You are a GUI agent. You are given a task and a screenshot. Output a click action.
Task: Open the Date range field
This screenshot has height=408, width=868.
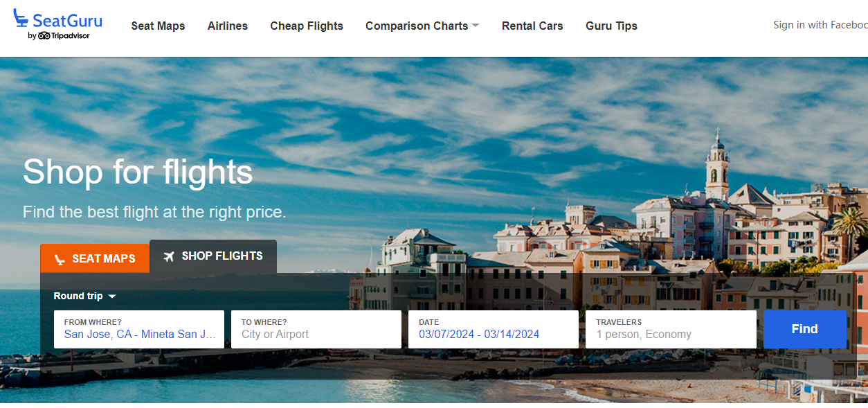tap(494, 329)
